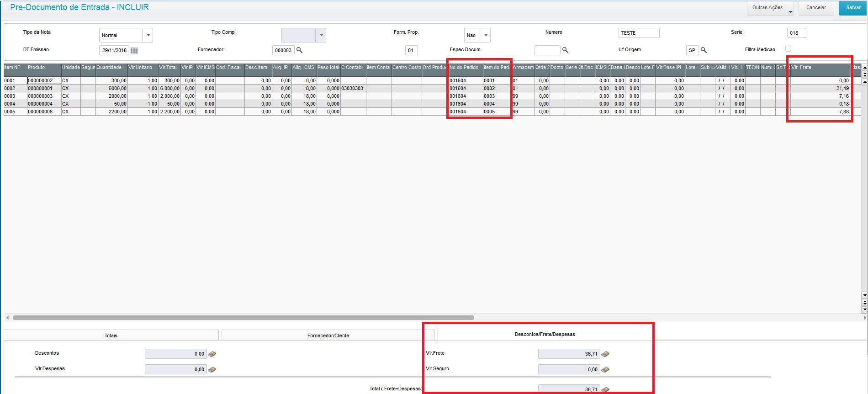Screen dimensions: 868x394
Task: Click the DT Emissao date field
Action: tap(114, 50)
